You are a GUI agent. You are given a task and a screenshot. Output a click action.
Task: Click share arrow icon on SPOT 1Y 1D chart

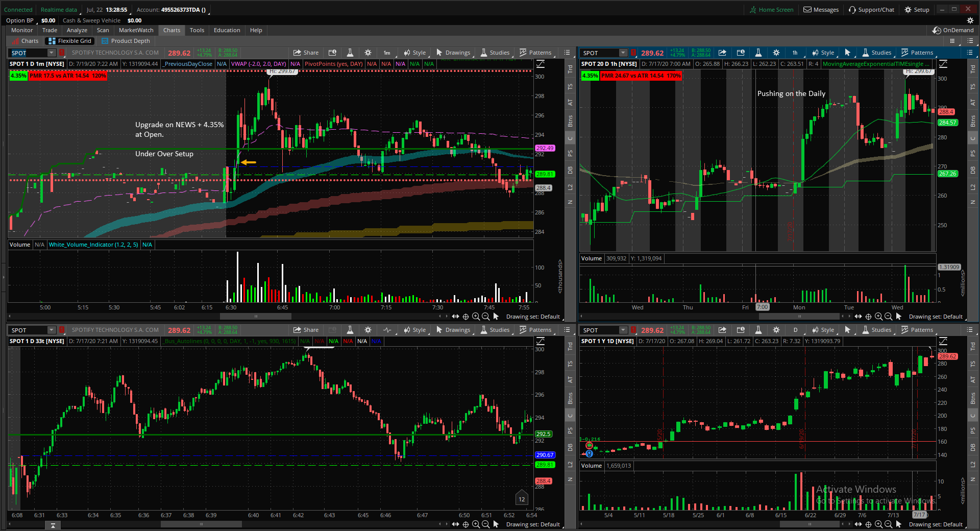click(x=722, y=330)
